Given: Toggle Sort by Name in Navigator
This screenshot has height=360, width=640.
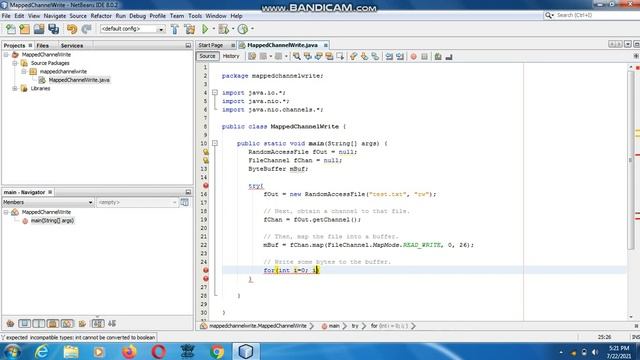Looking at the screenshot, I should pos(98,324).
